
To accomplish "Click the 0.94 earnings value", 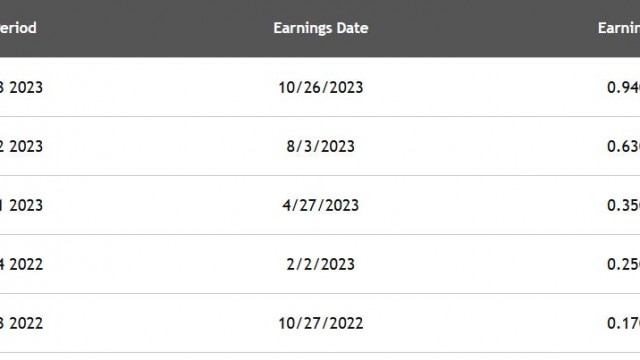I will tap(623, 87).
